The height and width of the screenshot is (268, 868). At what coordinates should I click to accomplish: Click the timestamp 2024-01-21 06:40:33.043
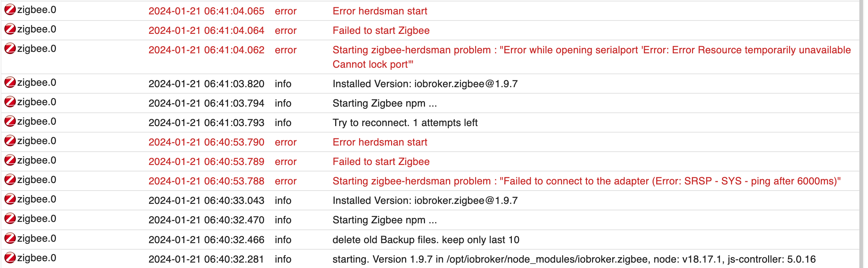click(x=206, y=201)
